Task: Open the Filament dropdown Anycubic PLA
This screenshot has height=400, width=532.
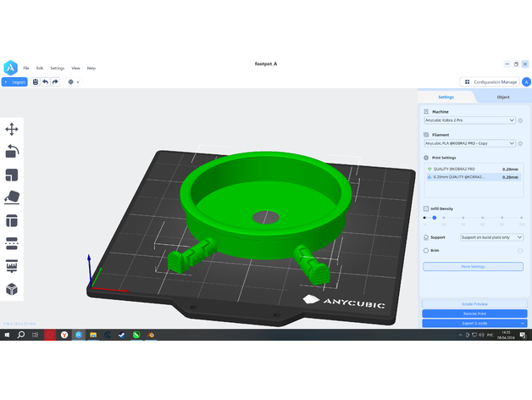Action: pyautogui.click(x=469, y=143)
